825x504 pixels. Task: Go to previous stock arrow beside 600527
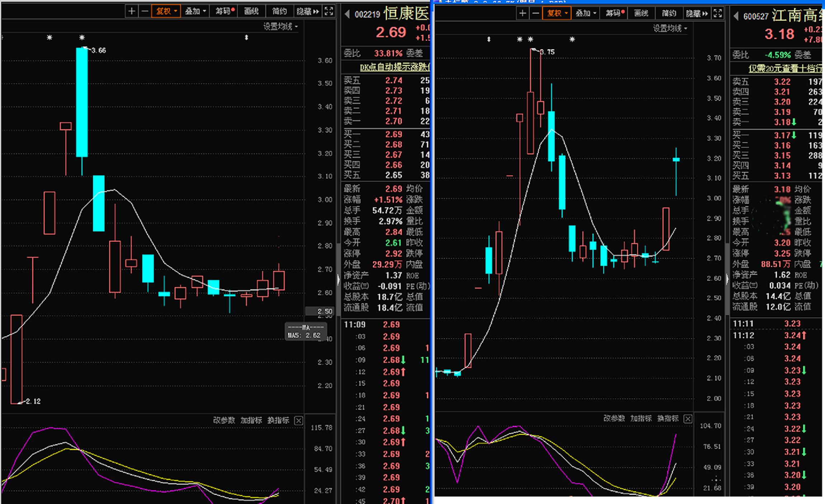tap(736, 16)
